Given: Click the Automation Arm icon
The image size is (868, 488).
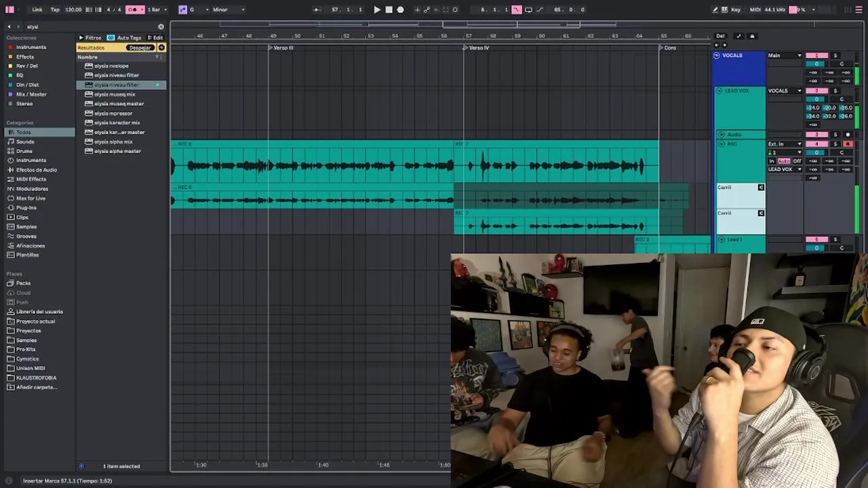Looking at the screenshot, I should point(427,9).
